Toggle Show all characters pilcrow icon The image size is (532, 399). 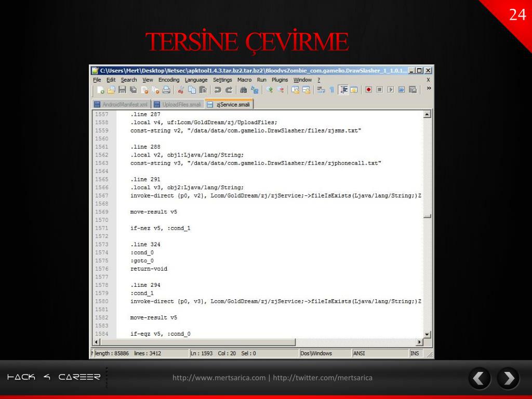pyautogui.click(x=332, y=90)
